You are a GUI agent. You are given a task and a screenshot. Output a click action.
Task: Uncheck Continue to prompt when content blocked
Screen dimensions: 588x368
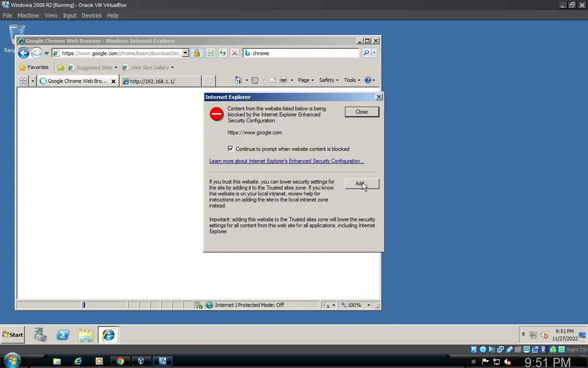click(x=231, y=149)
